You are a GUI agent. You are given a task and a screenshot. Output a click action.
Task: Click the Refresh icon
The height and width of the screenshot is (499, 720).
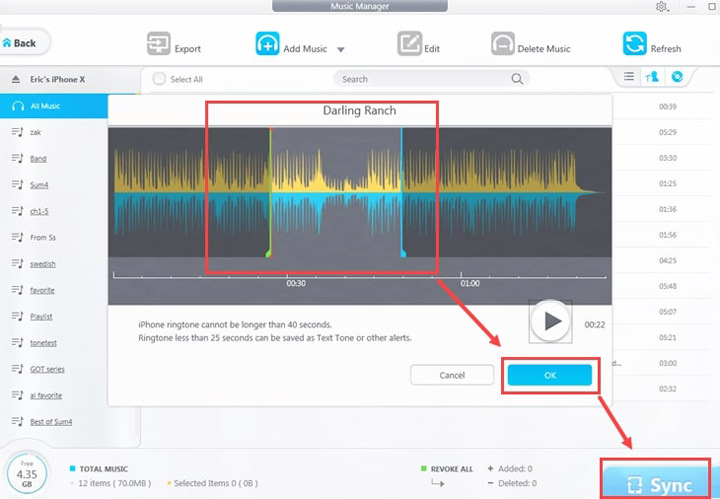[635, 44]
